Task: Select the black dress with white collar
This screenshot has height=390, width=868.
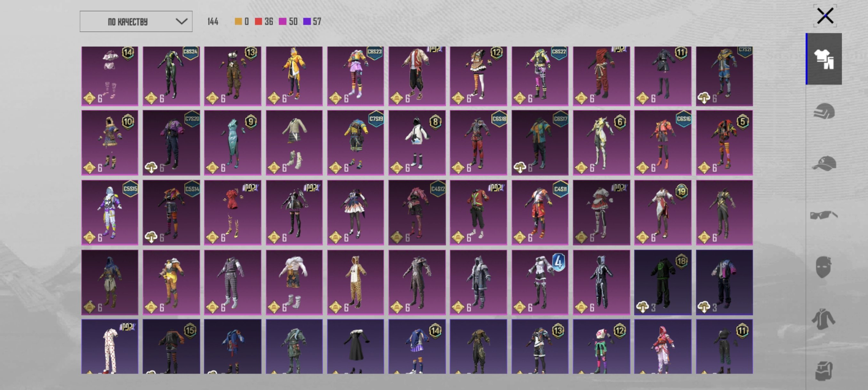Action: tap(356, 347)
